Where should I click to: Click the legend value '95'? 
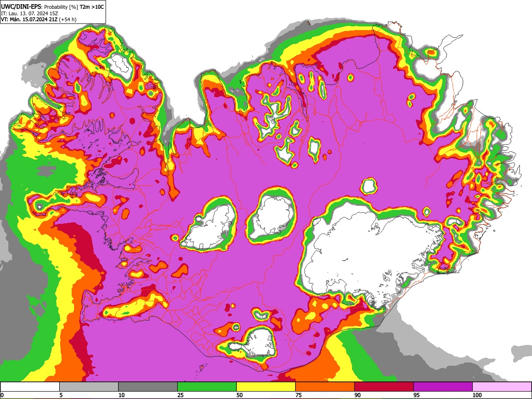click(417, 395)
